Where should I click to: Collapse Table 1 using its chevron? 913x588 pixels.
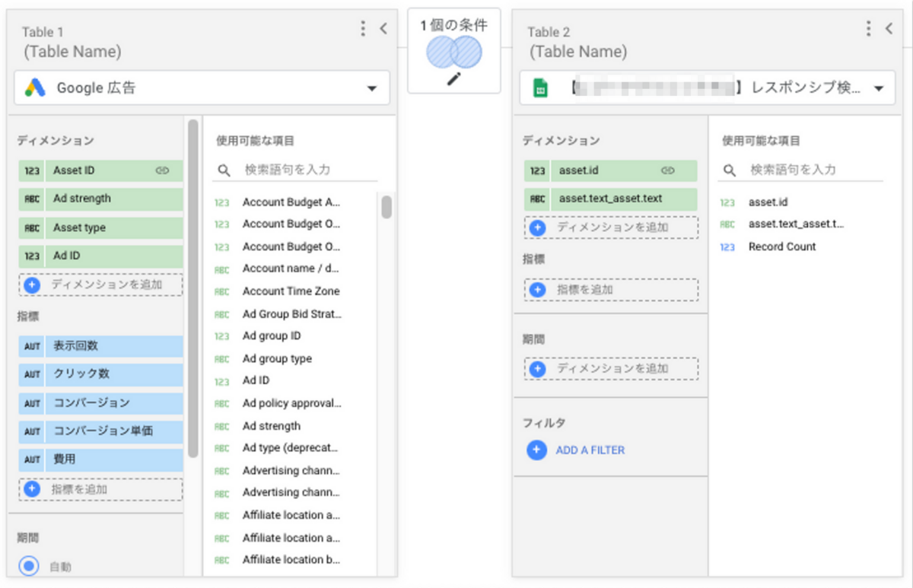[383, 28]
